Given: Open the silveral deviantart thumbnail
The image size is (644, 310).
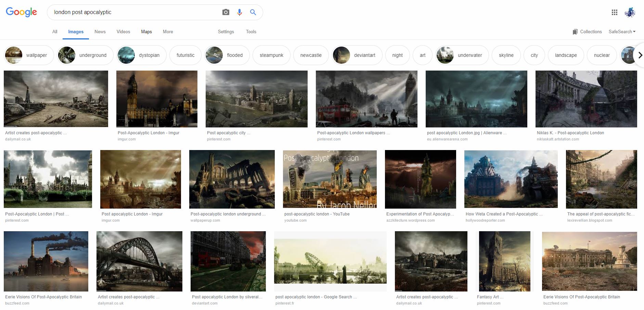Looking at the screenshot, I should pos(228,261).
